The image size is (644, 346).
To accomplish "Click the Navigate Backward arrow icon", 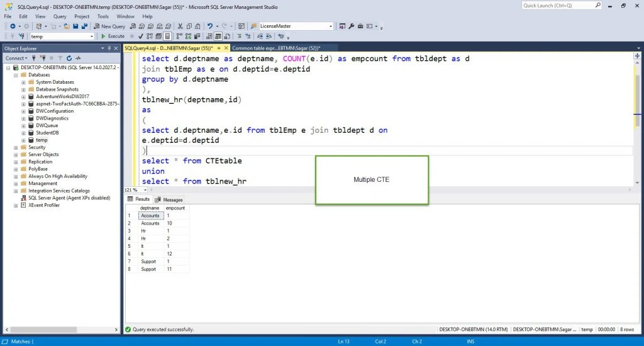I will click(13, 26).
